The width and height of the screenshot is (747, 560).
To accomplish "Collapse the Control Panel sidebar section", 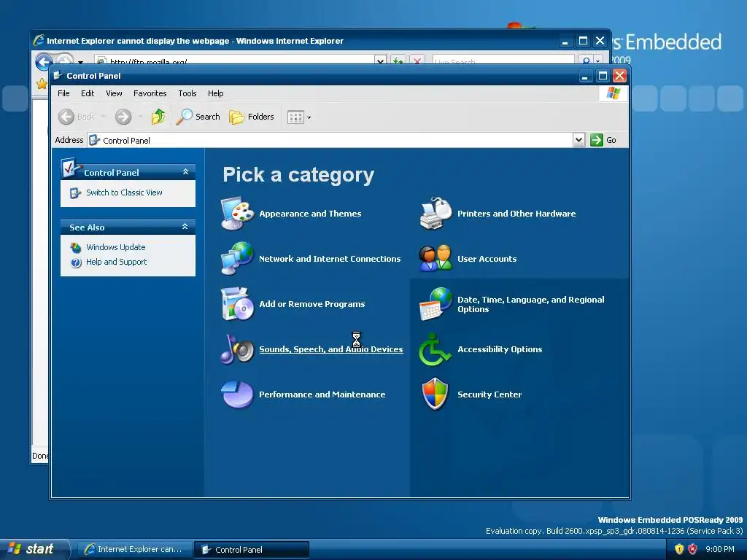I will point(185,172).
